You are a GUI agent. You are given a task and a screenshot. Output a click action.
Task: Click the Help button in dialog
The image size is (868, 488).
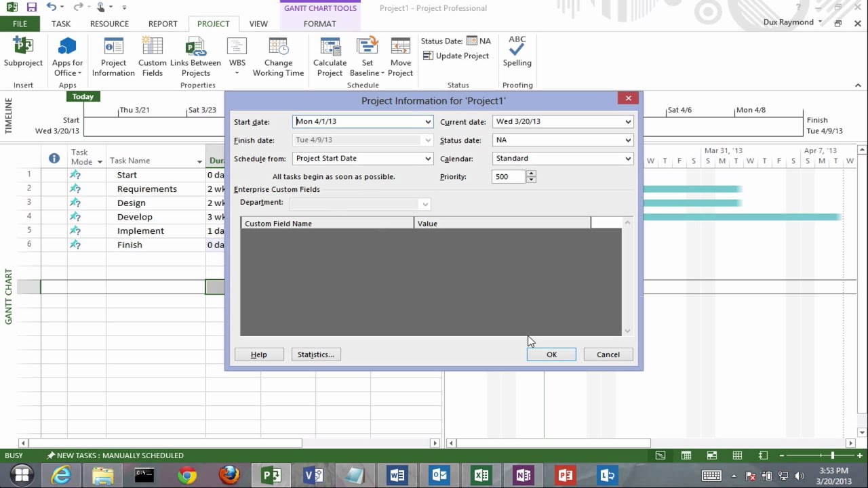pyautogui.click(x=258, y=354)
